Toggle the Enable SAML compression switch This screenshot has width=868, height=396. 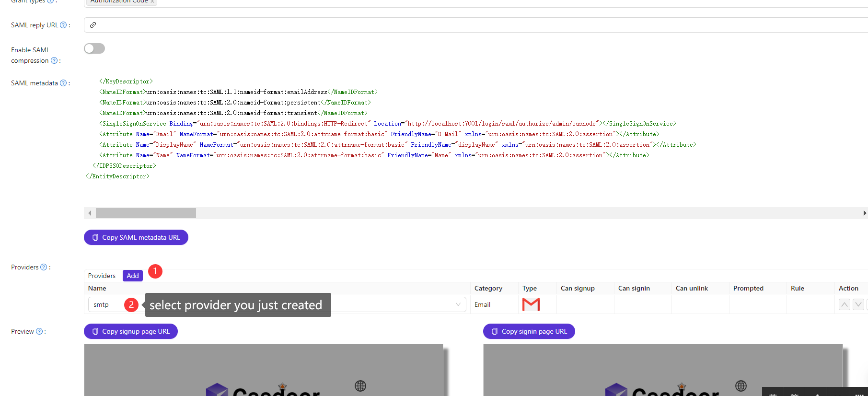coord(94,48)
